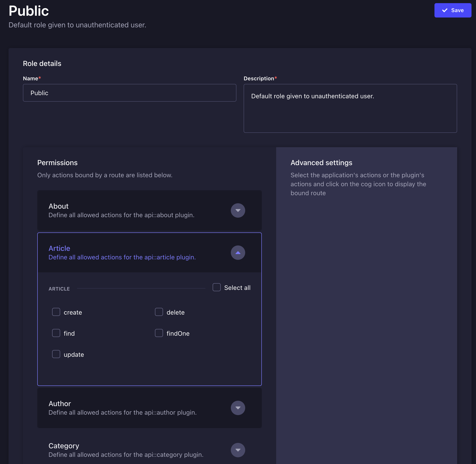Image resolution: width=476 pixels, height=464 pixels.
Task: Select the About heading title
Action: click(x=59, y=206)
